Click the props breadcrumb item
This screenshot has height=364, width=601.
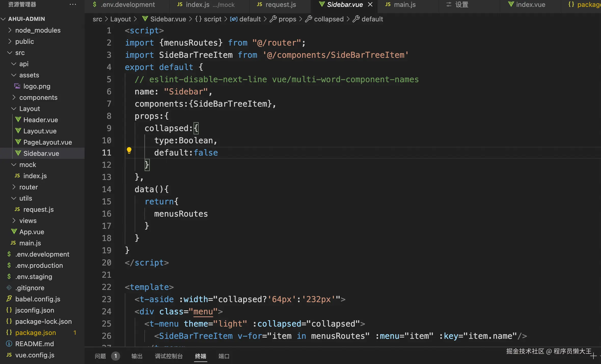287,19
